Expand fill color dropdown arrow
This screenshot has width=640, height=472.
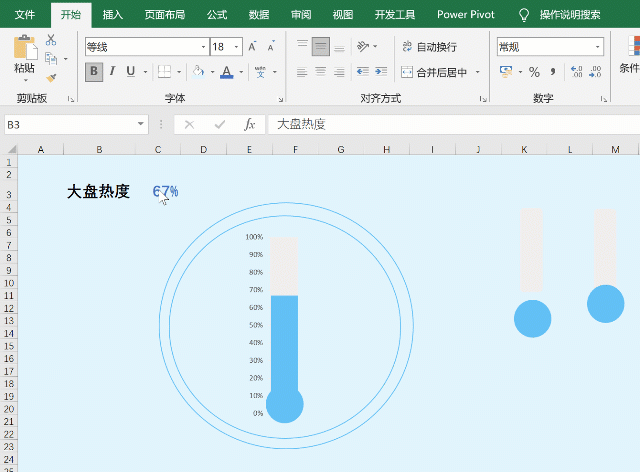pyautogui.click(x=212, y=72)
